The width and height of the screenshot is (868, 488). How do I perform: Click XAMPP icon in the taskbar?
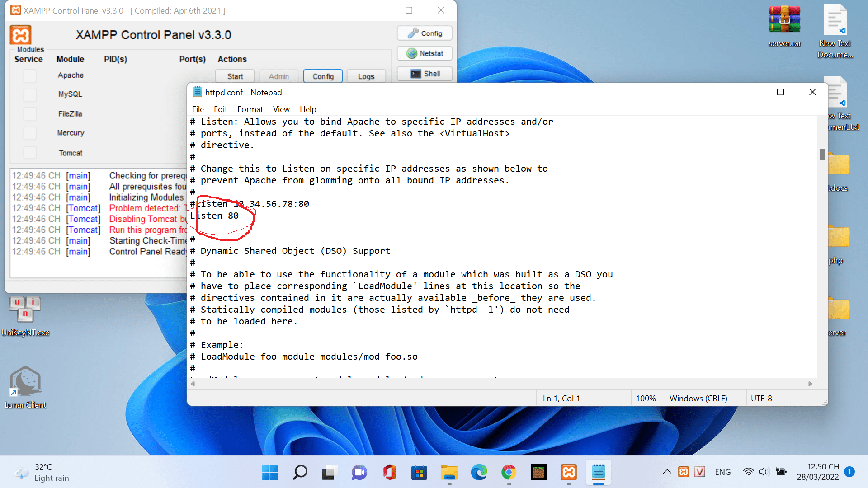pyautogui.click(x=569, y=473)
